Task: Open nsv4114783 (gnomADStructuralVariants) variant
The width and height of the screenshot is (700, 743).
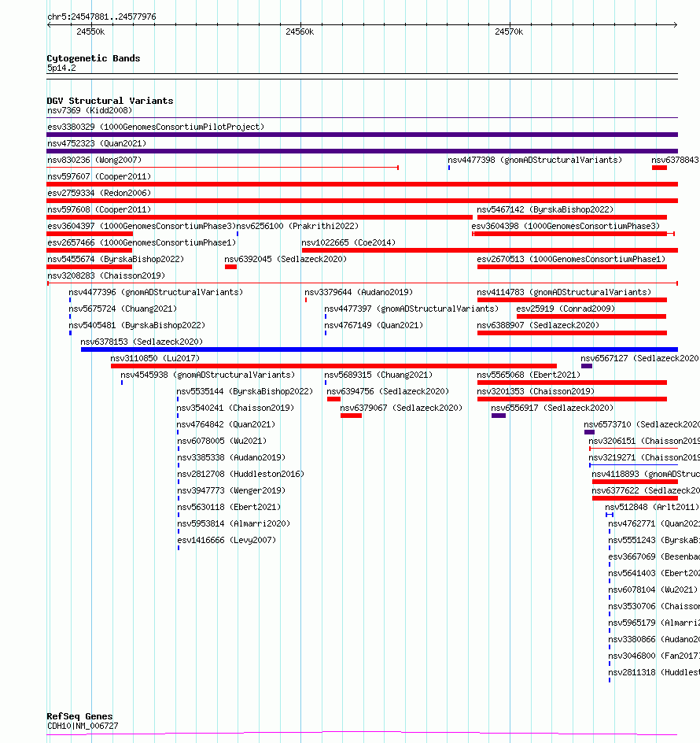Action: tap(564, 293)
